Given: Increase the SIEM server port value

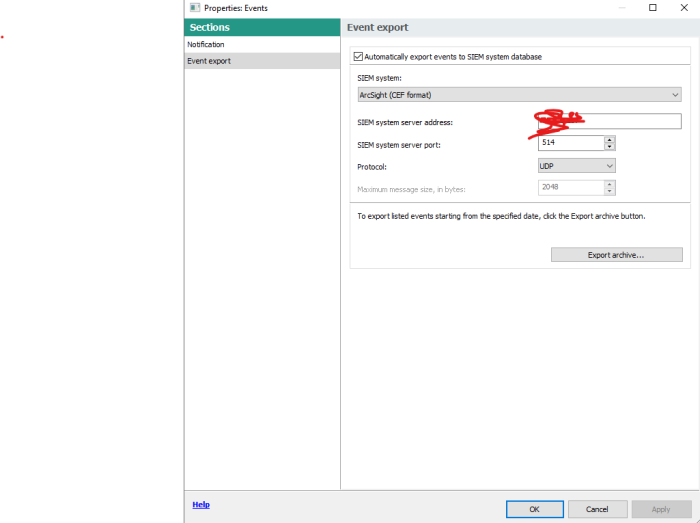Looking at the screenshot, I should pos(609,140).
